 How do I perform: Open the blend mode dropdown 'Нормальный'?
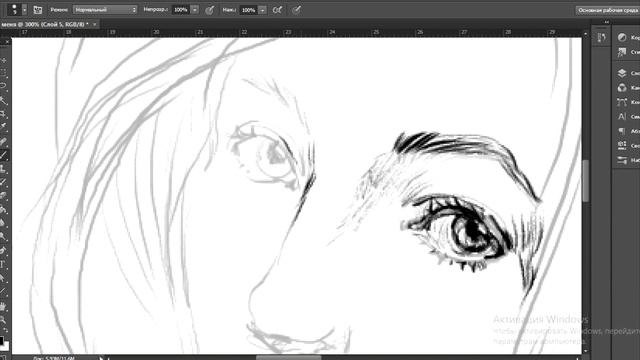point(105,9)
